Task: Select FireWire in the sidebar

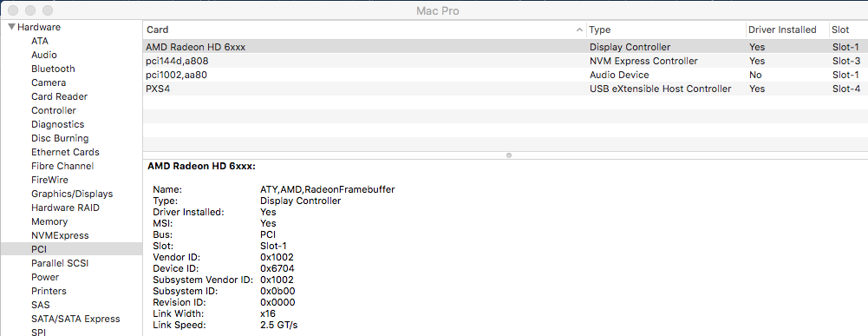Action: coord(49,180)
